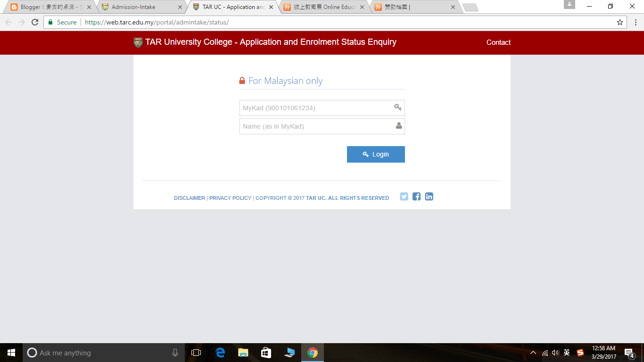Screen dimensions: 644x362
Task: Open a new tab button
Action: point(470,8)
